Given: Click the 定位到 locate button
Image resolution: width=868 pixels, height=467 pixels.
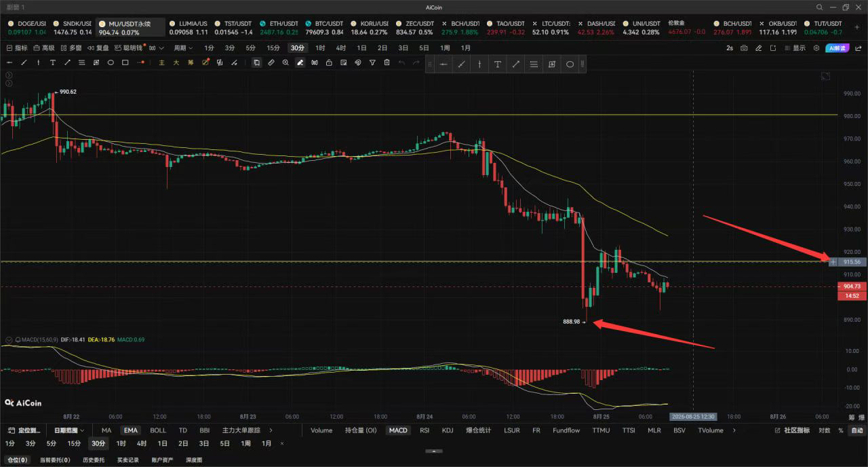Looking at the screenshot, I should tap(24, 430).
